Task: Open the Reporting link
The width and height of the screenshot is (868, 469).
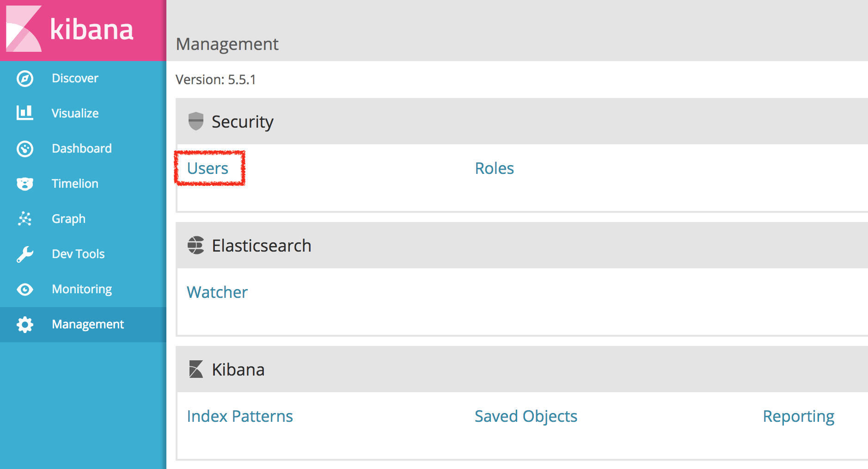Action: [x=798, y=416]
